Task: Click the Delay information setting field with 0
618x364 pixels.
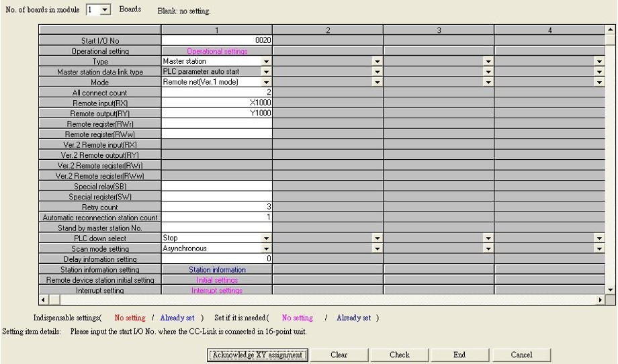Action: 217,259
